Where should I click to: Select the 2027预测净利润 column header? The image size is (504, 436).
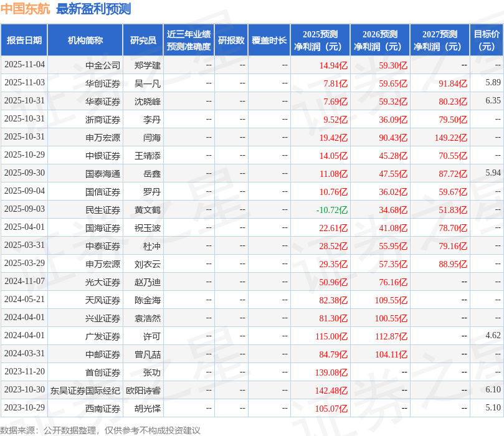[440, 40]
